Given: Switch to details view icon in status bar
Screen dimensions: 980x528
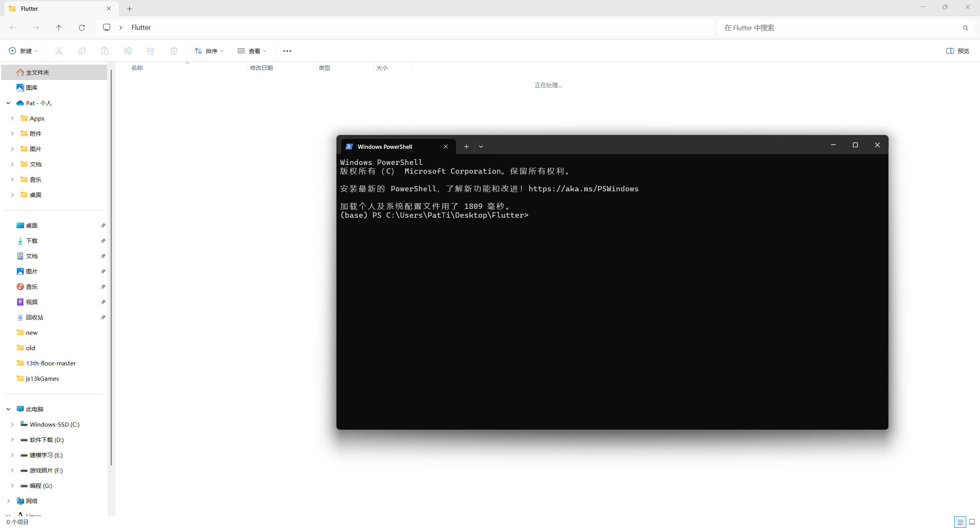Looking at the screenshot, I should pos(960,522).
